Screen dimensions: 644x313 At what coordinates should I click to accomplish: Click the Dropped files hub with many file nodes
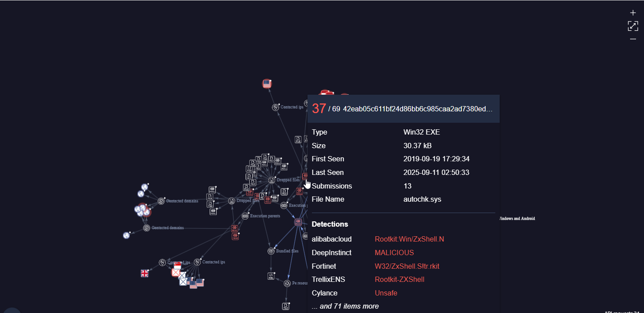[272, 180]
